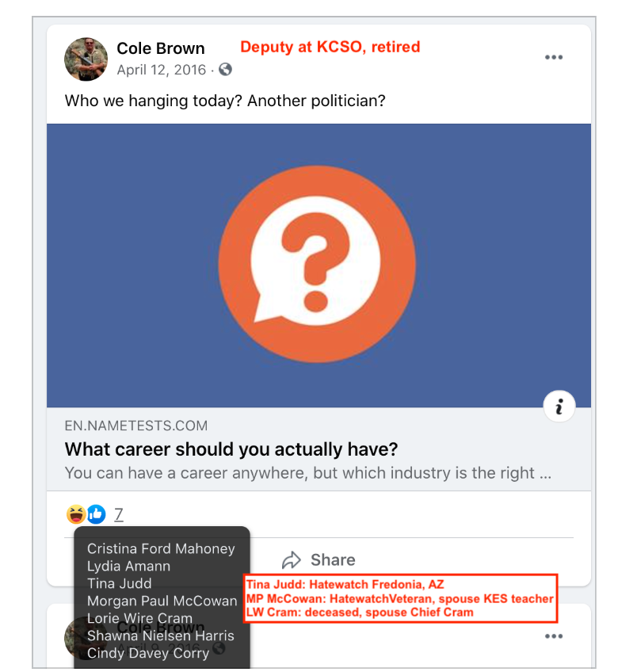This screenshot has width=618, height=672.
Task: Open the 7 reactions count
Action: [x=118, y=514]
